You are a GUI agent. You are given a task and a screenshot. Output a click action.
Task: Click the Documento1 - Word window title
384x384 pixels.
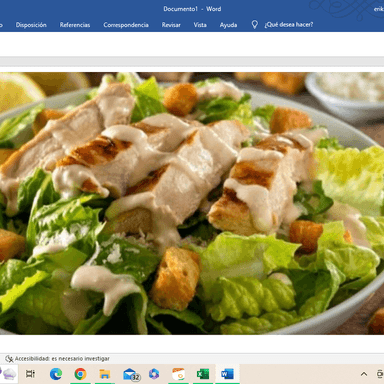pos(192,9)
